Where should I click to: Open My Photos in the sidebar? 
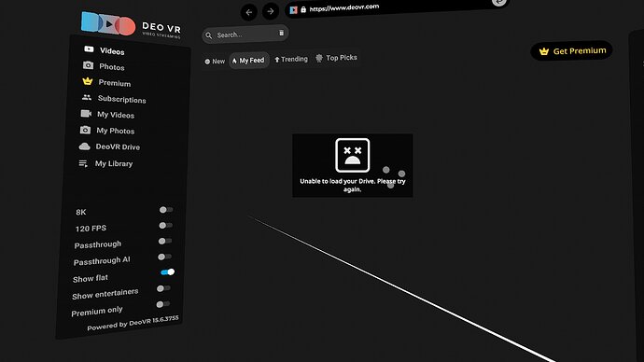107,131
